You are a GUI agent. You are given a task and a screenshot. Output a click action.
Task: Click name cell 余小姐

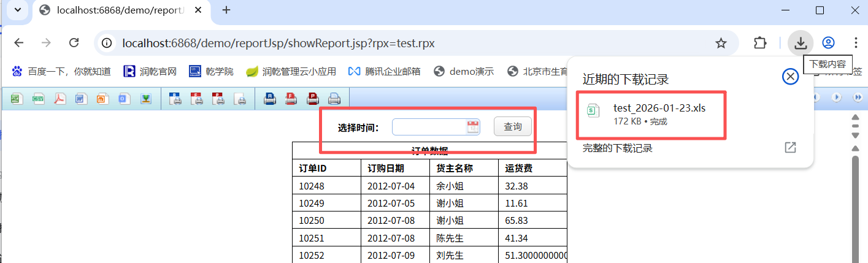(464, 186)
